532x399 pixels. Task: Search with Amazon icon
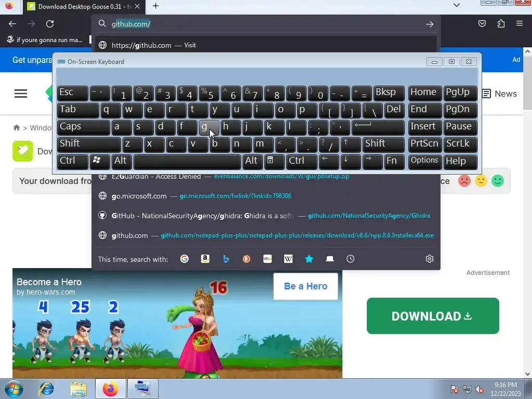point(205,259)
